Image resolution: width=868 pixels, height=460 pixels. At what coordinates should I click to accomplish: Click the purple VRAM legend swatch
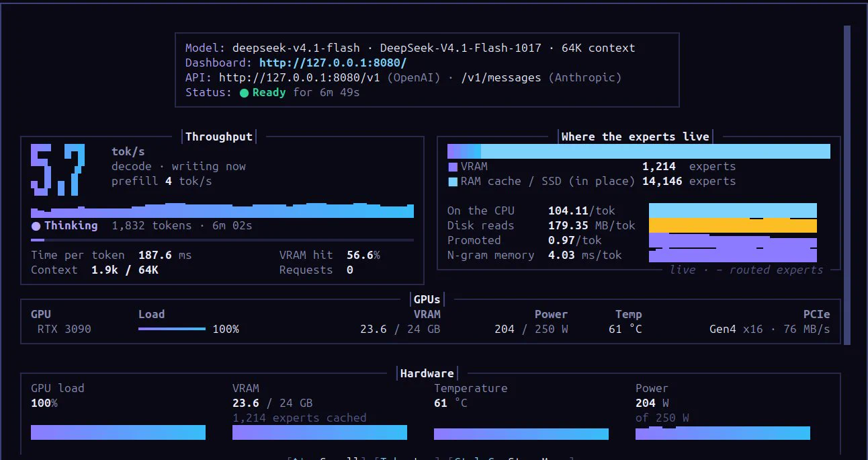(x=453, y=167)
